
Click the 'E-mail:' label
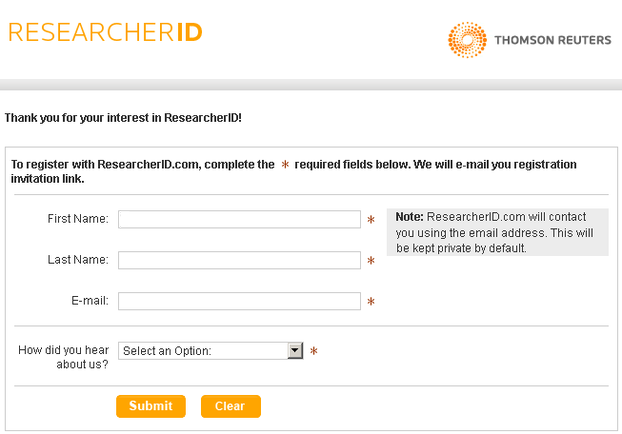[x=89, y=301]
